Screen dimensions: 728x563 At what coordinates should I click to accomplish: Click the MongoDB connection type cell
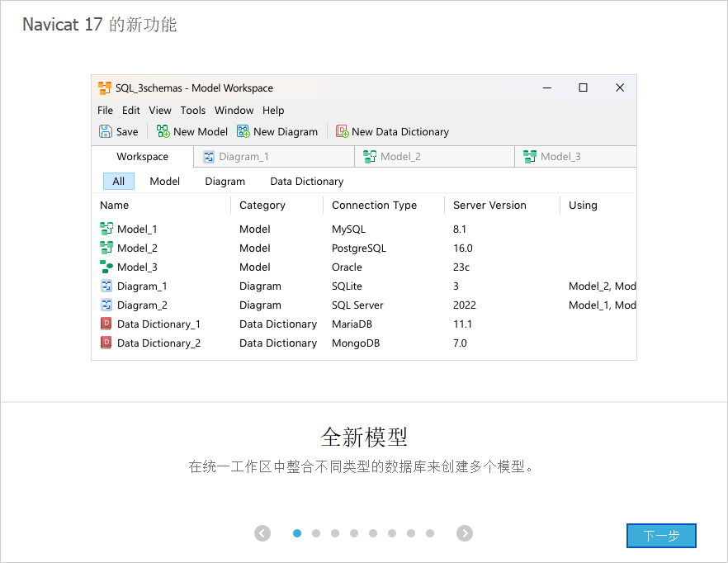pyautogui.click(x=356, y=343)
